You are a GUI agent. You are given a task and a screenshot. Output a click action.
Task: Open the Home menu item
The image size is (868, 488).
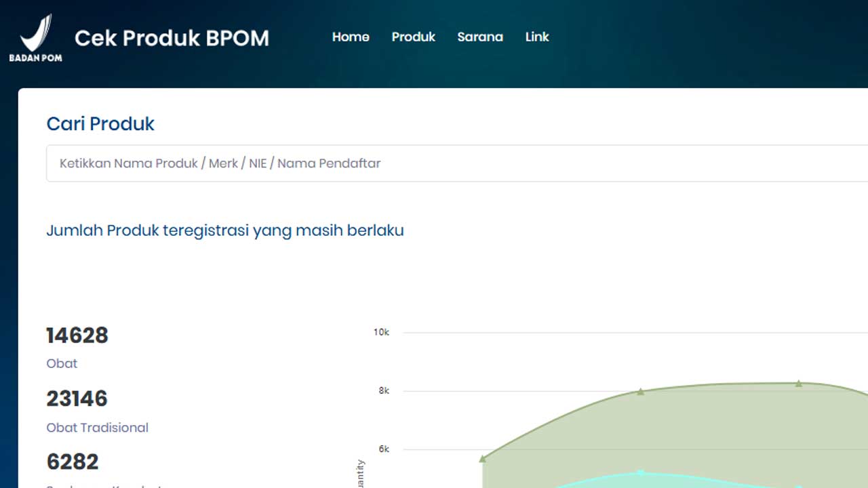[351, 37]
